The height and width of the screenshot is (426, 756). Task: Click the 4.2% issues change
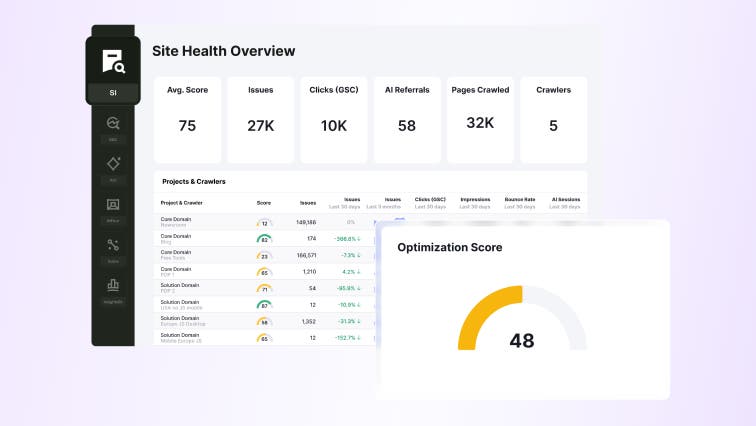click(351, 272)
